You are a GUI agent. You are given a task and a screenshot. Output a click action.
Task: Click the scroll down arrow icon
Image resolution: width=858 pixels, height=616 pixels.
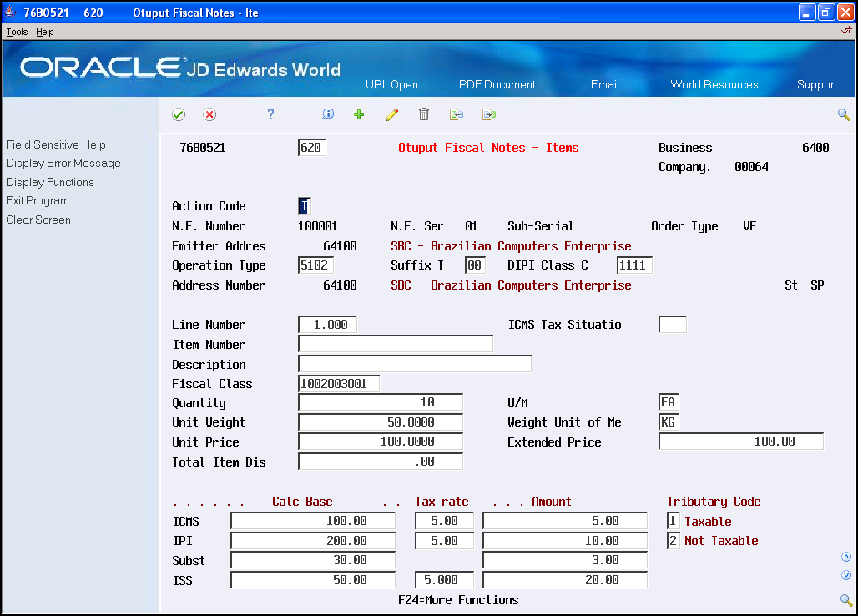(x=846, y=575)
